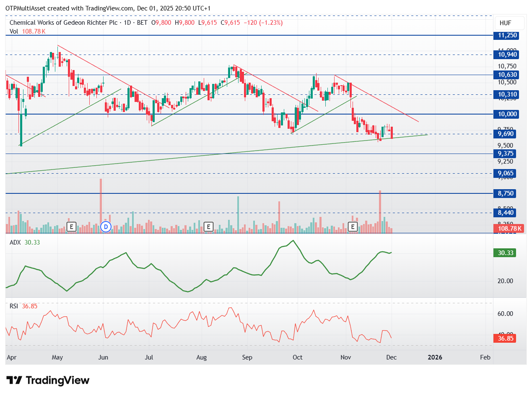
Task: Select the RSI indicator legend label
Action: tap(14, 306)
